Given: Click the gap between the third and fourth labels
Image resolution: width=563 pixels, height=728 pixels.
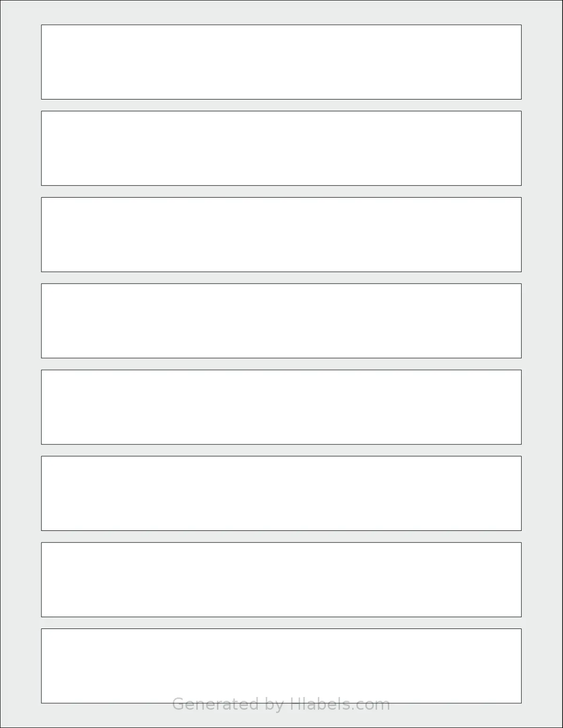Looking at the screenshot, I should (x=281, y=278).
